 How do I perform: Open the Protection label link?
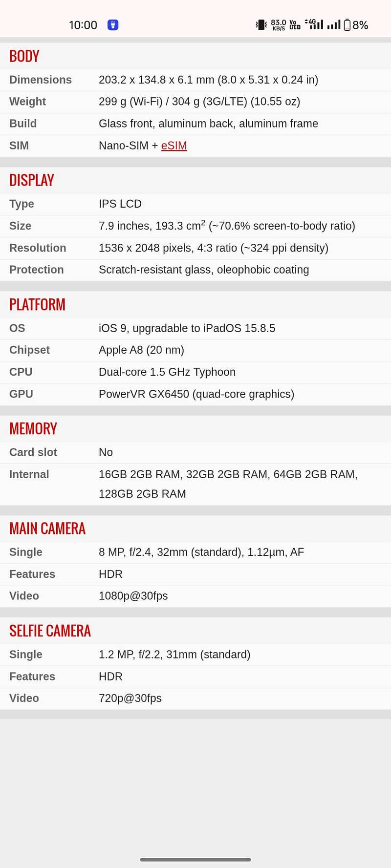coord(37,270)
